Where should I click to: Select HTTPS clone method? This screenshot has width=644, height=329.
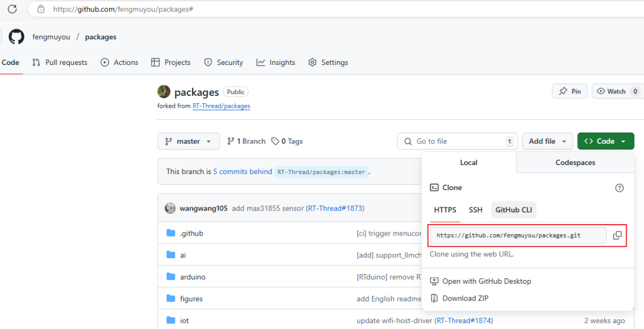(x=445, y=210)
